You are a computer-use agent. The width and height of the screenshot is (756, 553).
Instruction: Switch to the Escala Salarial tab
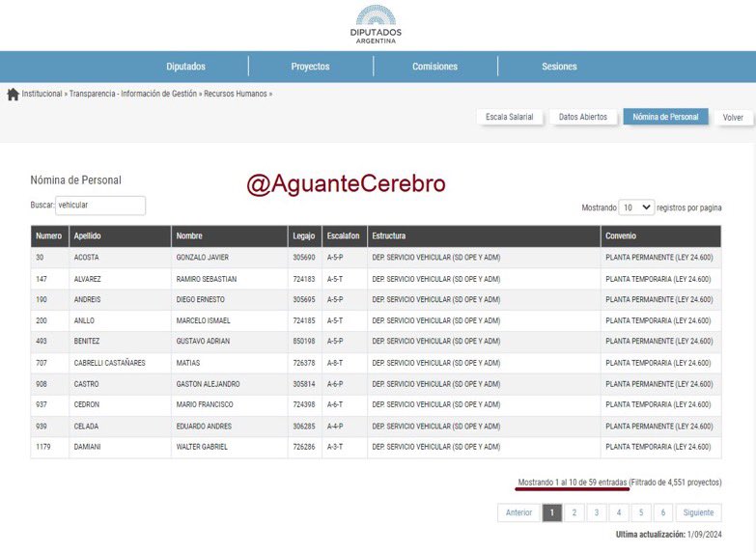[x=509, y=117]
